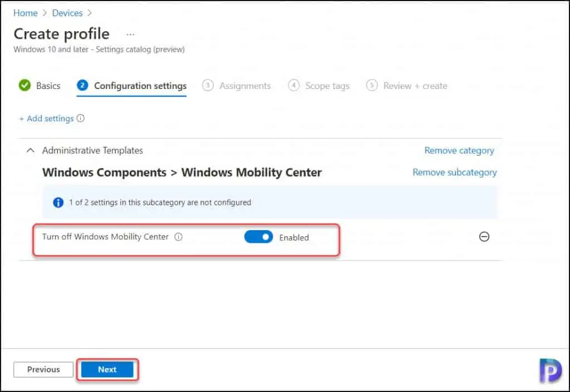Click Remove subcategory link
570x392 pixels.
[x=454, y=172]
